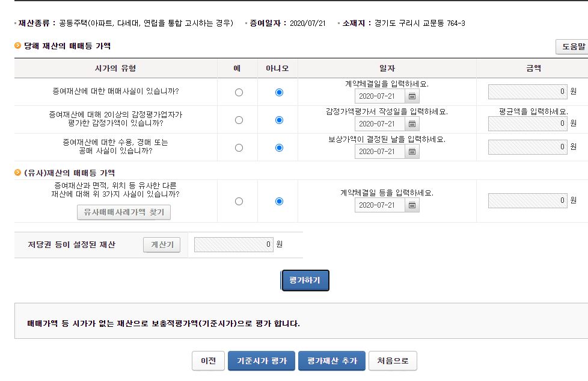Click the 저당권 amount input field

pos(233,245)
